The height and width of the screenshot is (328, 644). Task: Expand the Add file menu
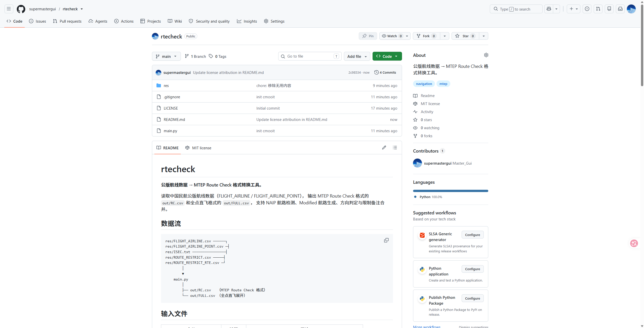coord(357,56)
